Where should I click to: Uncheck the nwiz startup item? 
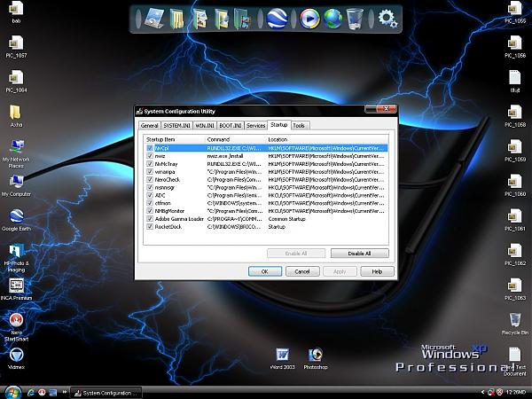pyautogui.click(x=150, y=156)
